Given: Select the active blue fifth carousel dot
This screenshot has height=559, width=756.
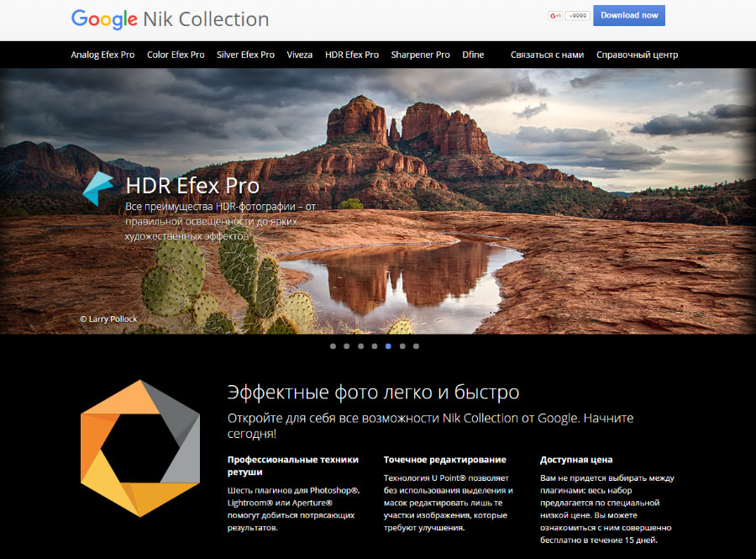Looking at the screenshot, I should (388, 346).
